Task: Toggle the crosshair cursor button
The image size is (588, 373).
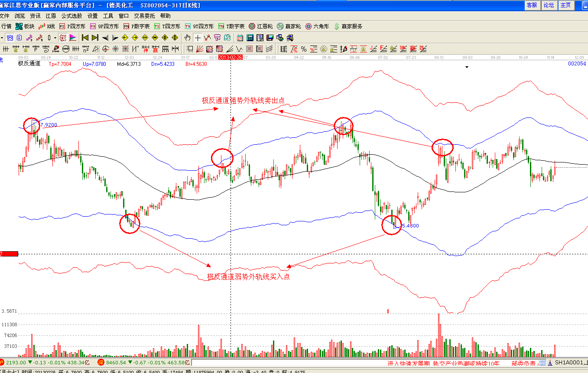Action: (x=198, y=38)
